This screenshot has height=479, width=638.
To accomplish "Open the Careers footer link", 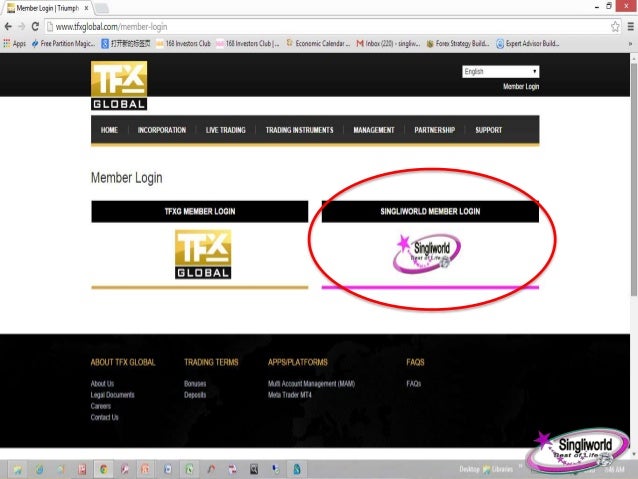I will [101, 406].
